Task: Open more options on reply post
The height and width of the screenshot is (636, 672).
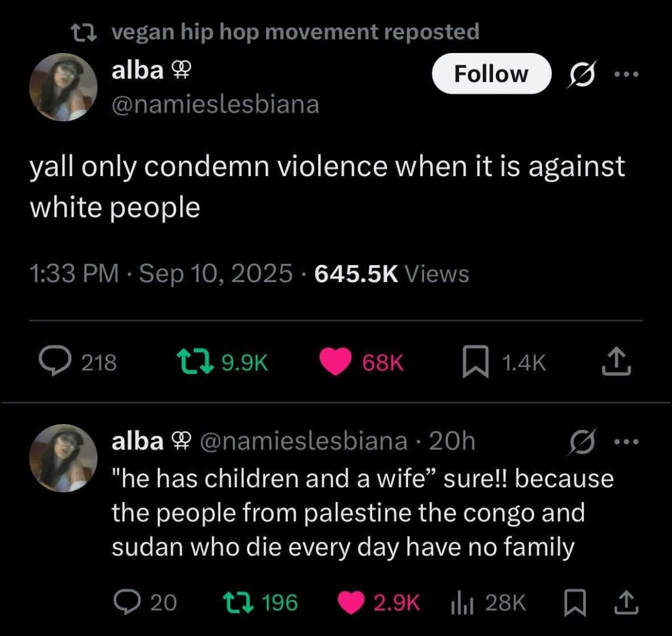Action: point(626,441)
